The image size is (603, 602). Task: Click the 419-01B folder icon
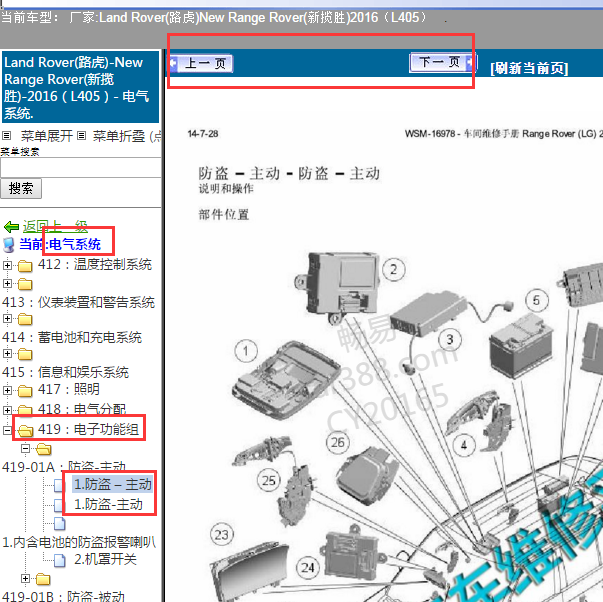(43, 579)
